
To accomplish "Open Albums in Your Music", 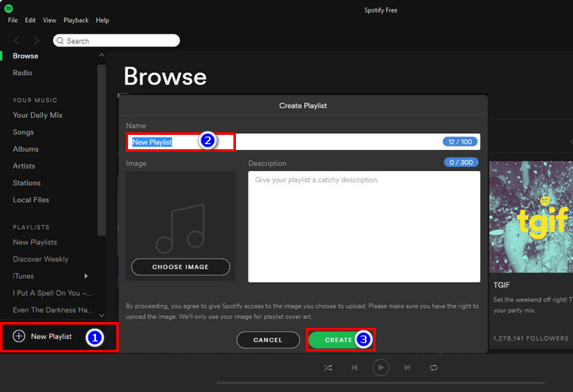I will point(25,149).
